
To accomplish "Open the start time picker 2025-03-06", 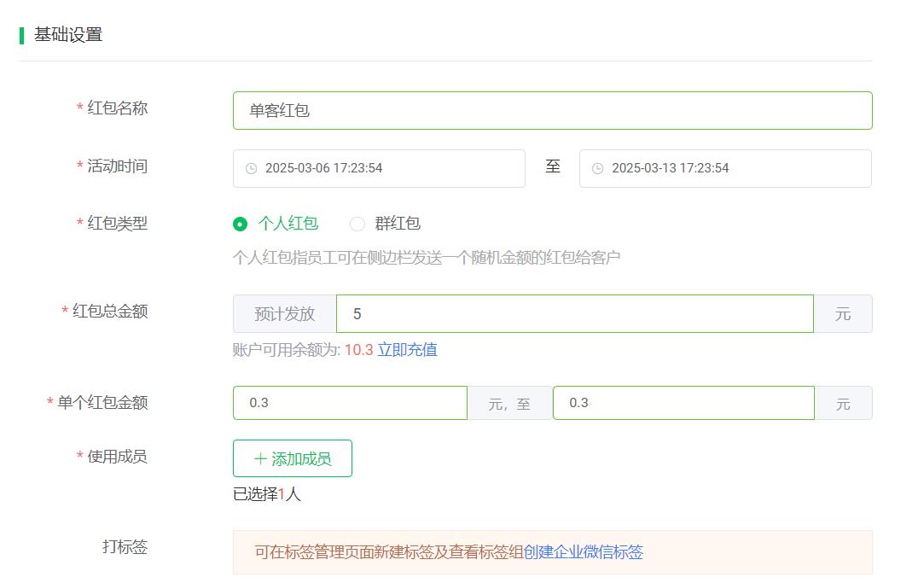I will pyautogui.click(x=379, y=168).
